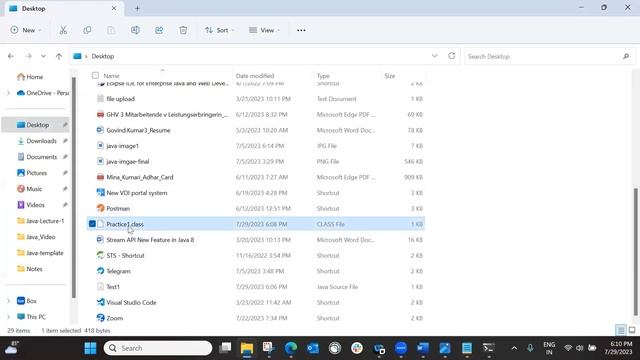Image resolution: width=640 pixels, height=360 pixels.
Task: Go up one folder level arrow
Action: [x=59, y=56]
